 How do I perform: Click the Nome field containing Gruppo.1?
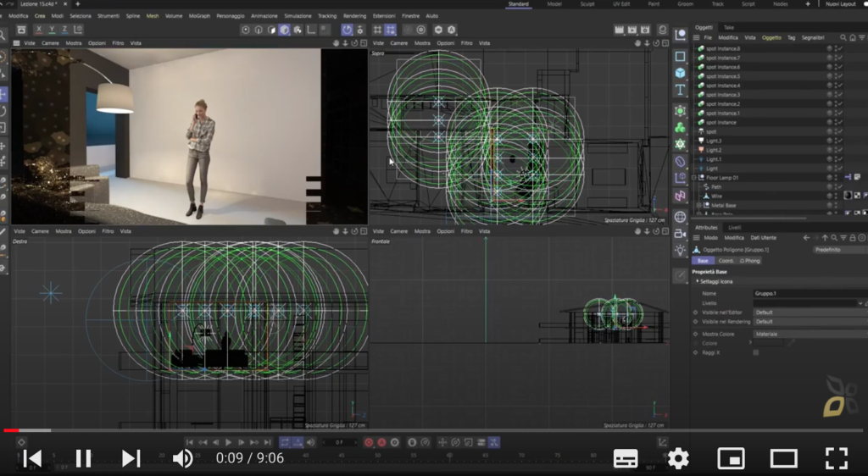click(x=810, y=294)
